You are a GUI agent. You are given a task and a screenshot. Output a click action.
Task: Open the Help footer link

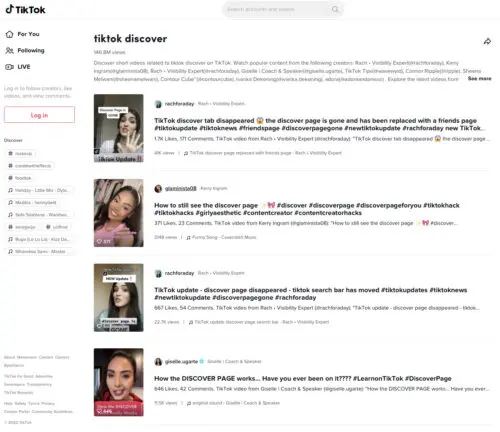[x=8, y=403]
